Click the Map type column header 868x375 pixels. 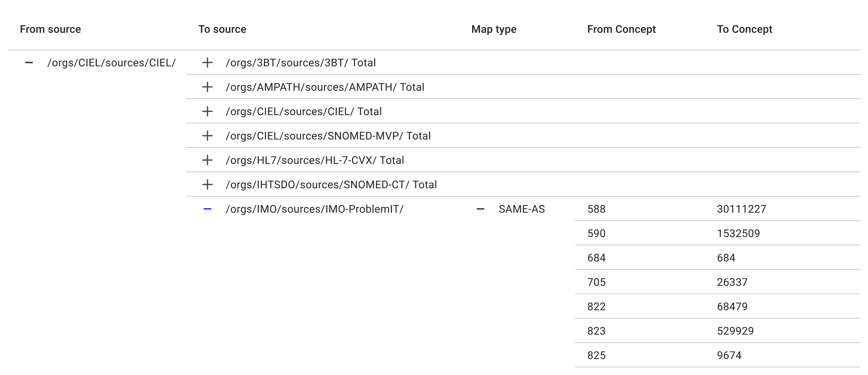493,29
